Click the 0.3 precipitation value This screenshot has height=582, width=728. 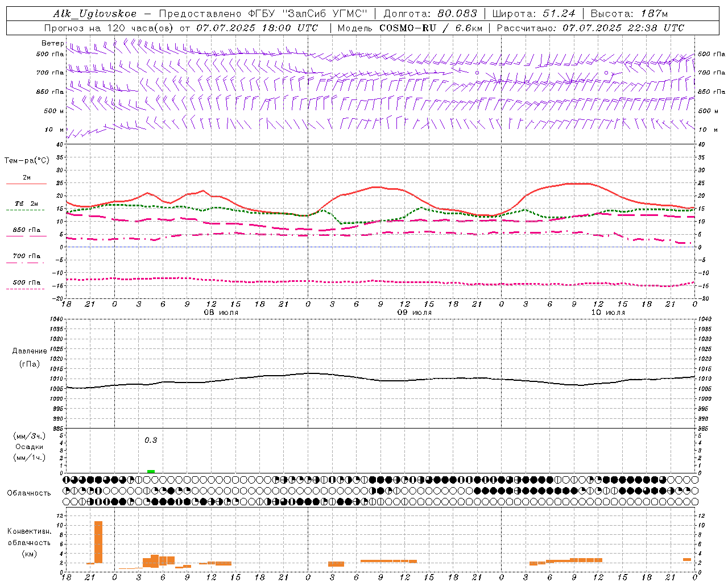pyautogui.click(x=151, y=440)
